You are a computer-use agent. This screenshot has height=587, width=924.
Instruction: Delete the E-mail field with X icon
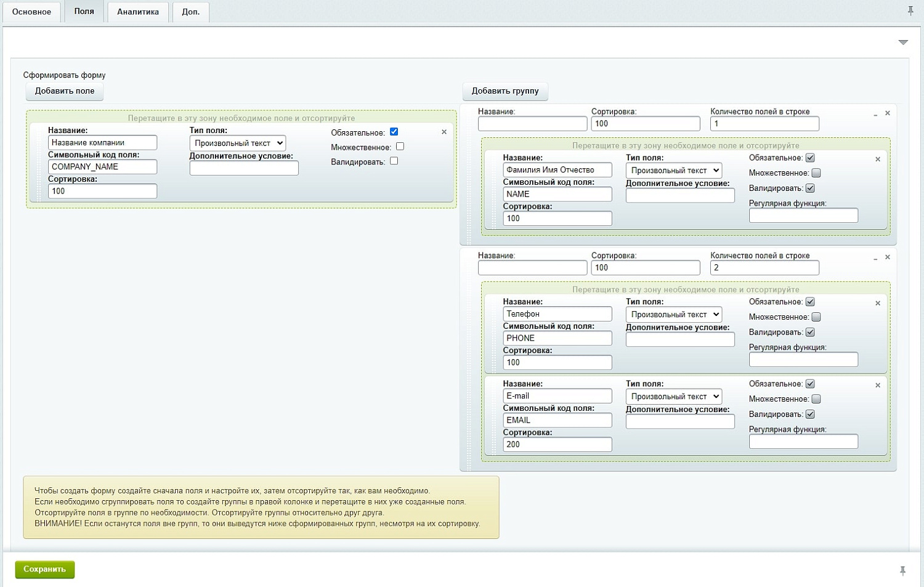click(x=878, y=385)
